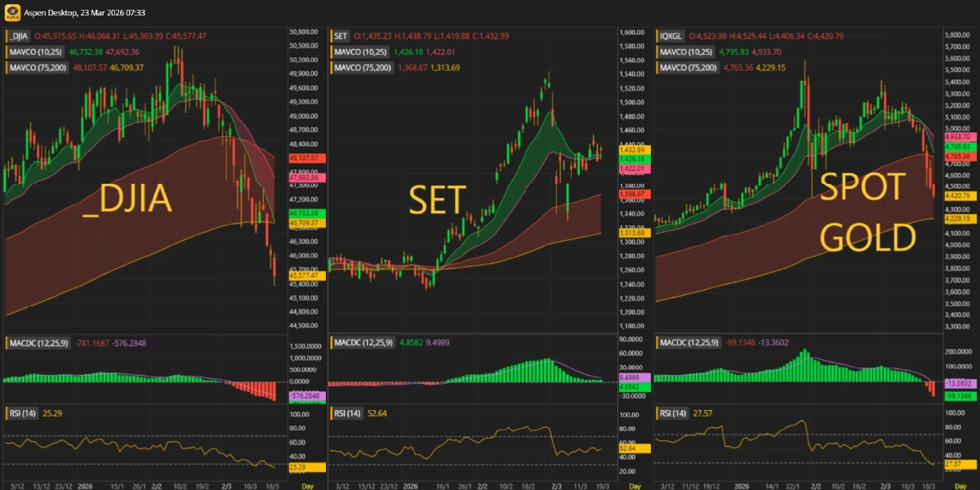Click yellow 52.64 RSI tag on SET chart

(x=632, y=448)
